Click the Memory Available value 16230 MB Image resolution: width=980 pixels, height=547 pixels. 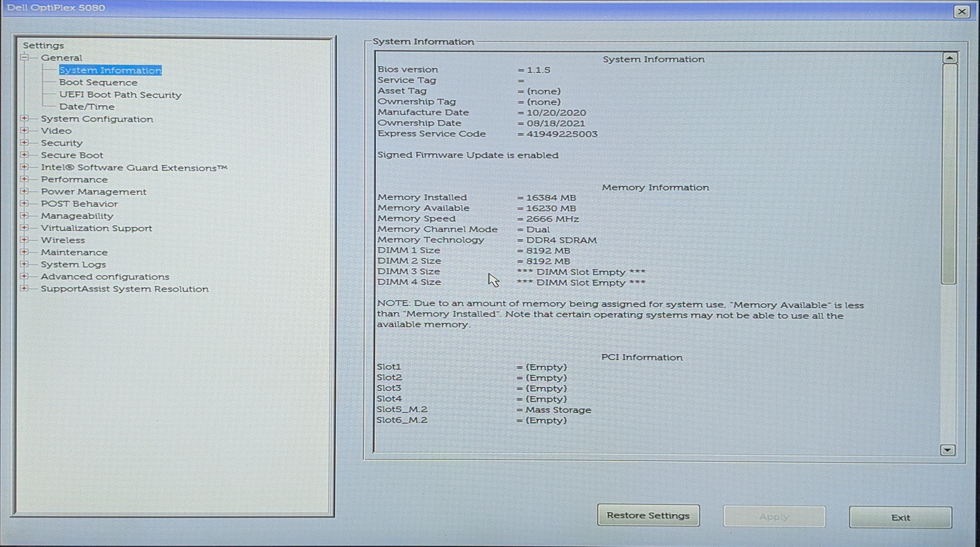(551, 208)
